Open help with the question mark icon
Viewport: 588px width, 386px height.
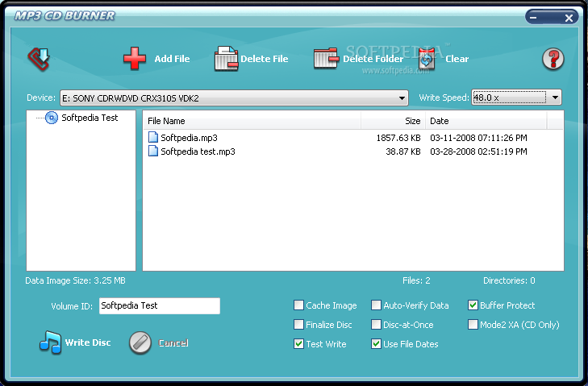point(553,59)
